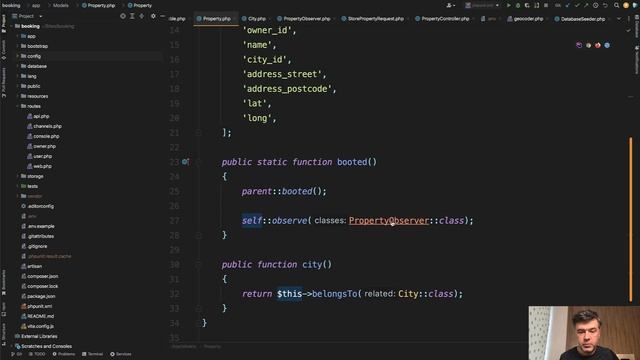This screenshot has height=360, width=640.
Task: Show hidden editor tabs dropdown arrow
Action: pyautogui.click(x=619, y=19)
